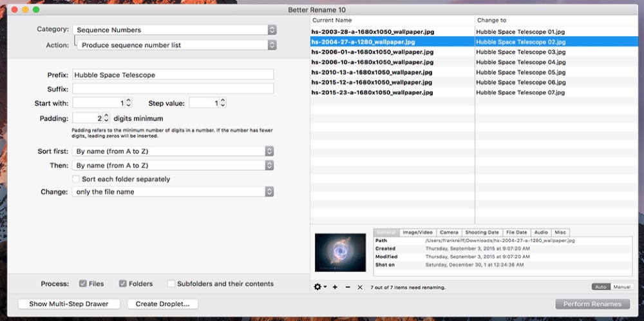This screenshot has height=321, width=644.
Task: Open the gear actions menu
Action: coord(320,287)
